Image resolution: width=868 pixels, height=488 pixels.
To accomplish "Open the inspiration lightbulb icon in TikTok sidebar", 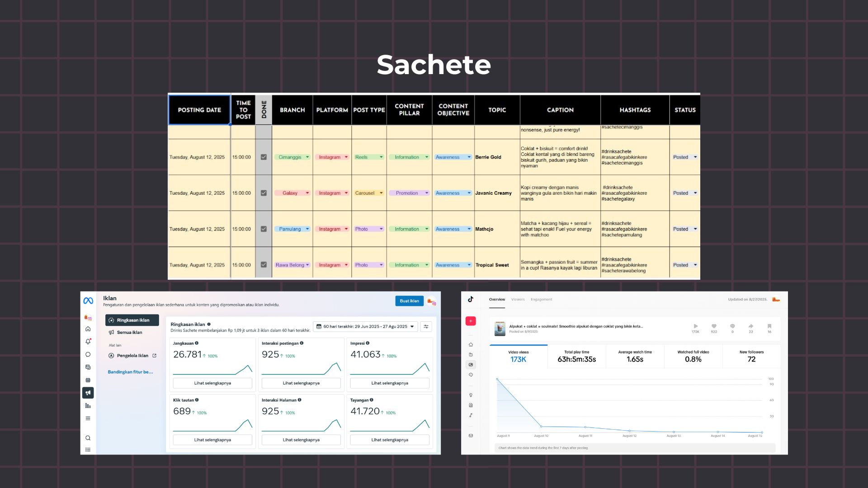I will (x=471, y=395).
